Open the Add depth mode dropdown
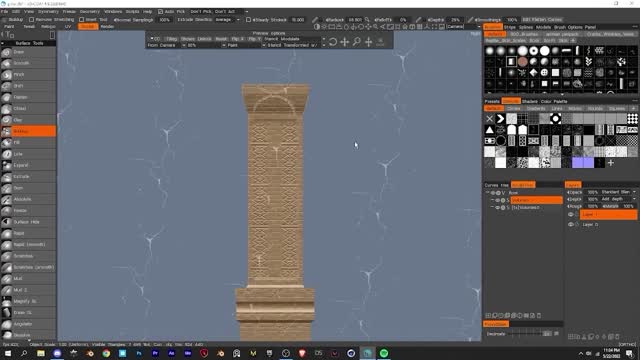The image size is (640, 360). (618, 199)
